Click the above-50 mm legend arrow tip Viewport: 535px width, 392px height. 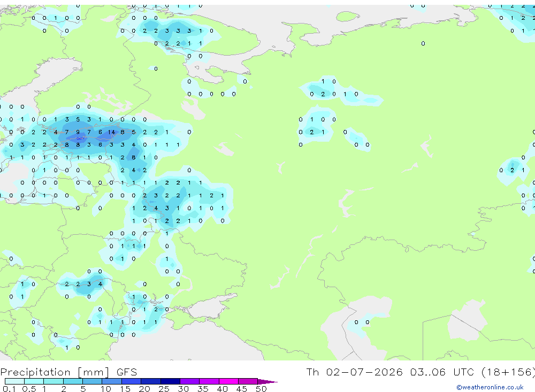tap(268, 382)
